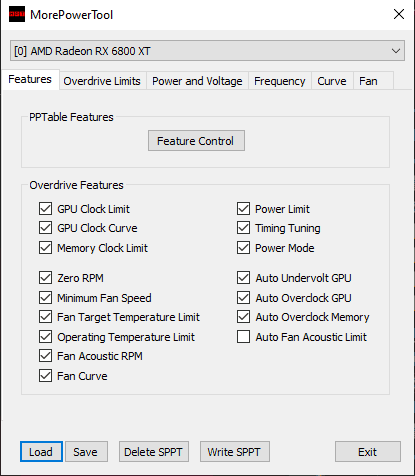Click the Save button
The image size is (415, 476).
click(x=86, y=452)
